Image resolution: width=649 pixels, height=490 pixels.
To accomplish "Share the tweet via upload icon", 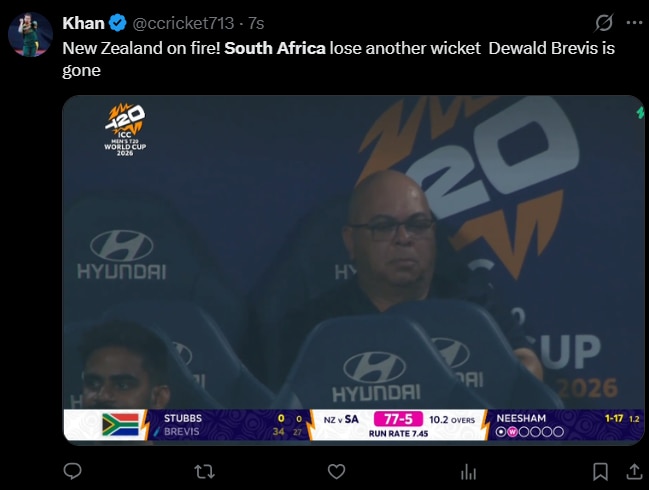I will click(634, 471).
